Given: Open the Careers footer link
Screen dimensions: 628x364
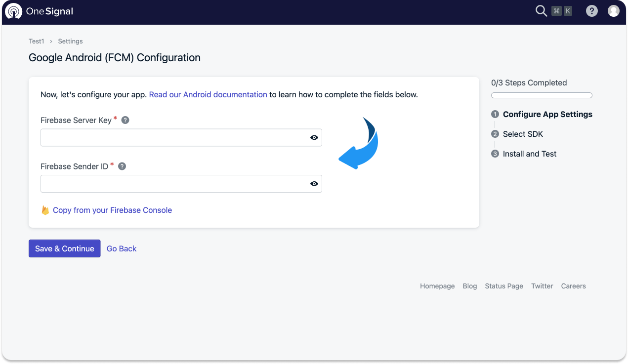Looking at the screenshot, I should [573, 286].
